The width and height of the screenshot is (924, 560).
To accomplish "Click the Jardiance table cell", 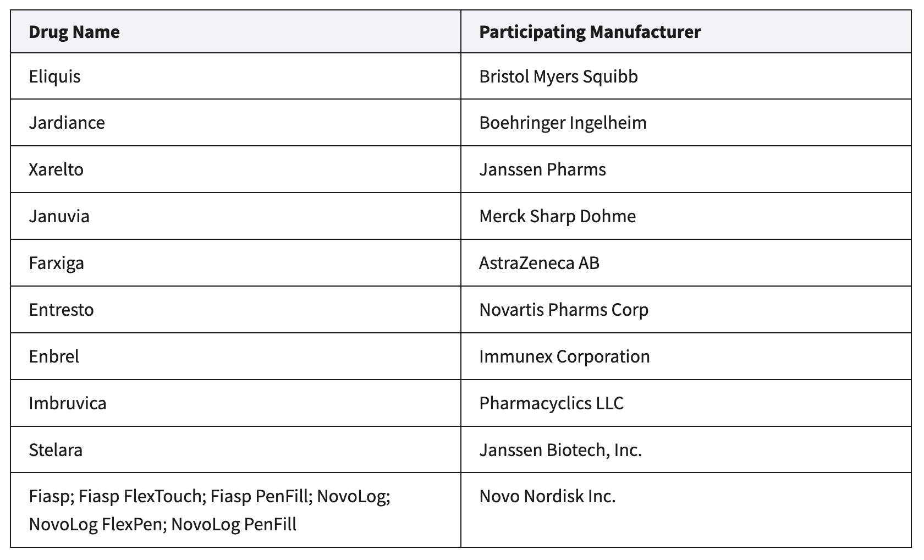I will (67, 123).
